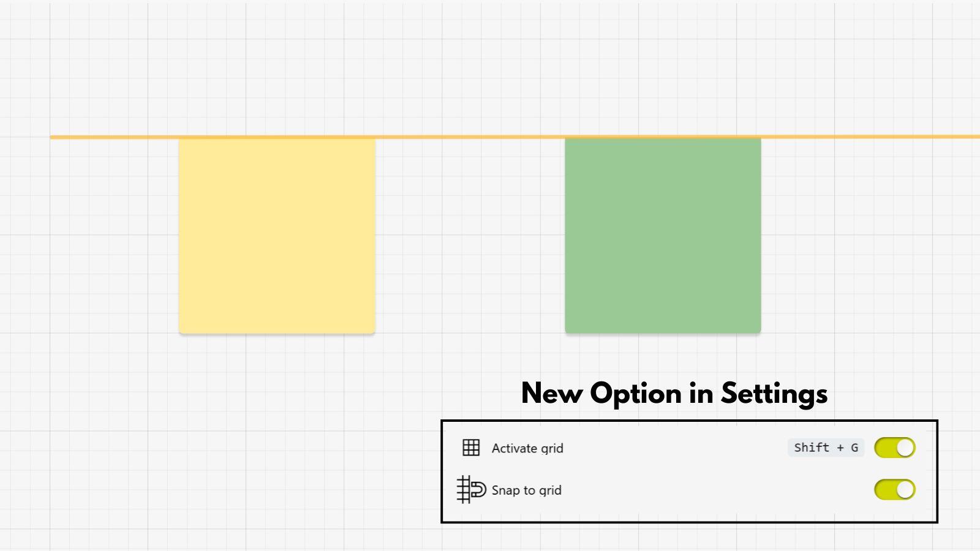
Task: Click the Snap to grid label text
Action: [x=527, y=490]
